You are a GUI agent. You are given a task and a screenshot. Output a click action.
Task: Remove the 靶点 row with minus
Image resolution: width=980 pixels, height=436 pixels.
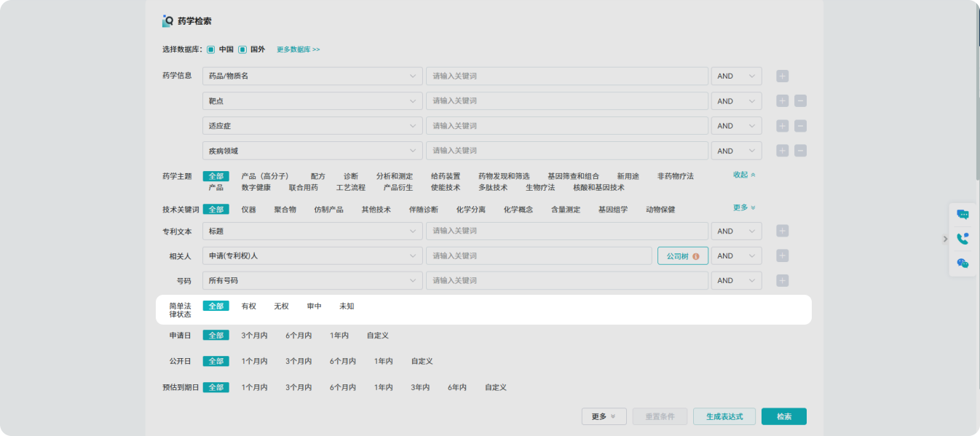[800, 101]
